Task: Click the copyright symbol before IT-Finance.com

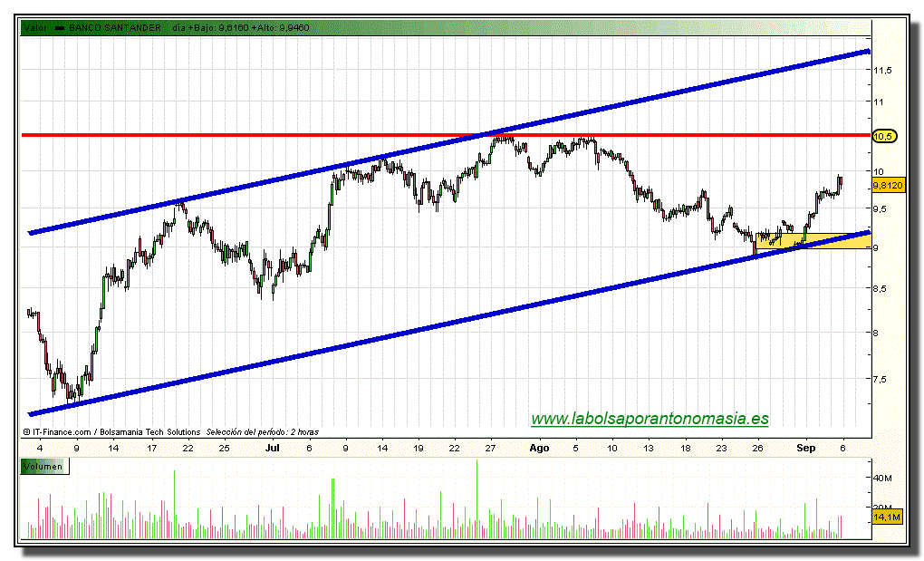Action: click(27, 433)
